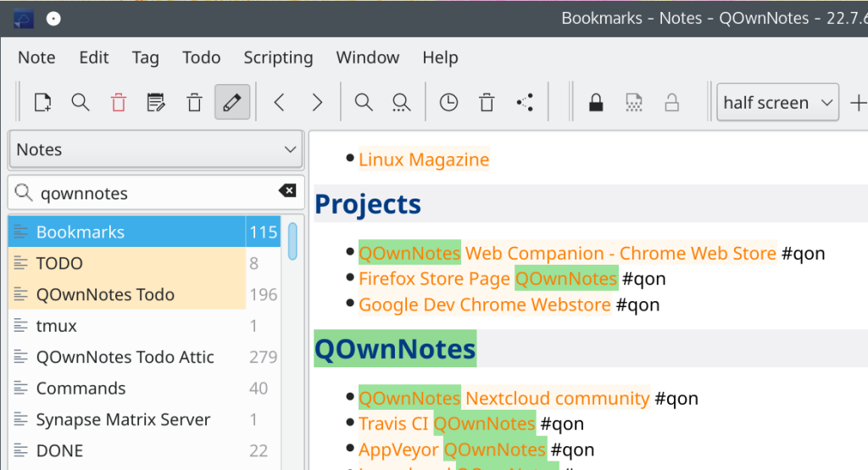Click the greyed-out unlock padlock icon
Viewport: 868px width, 470px height.
671,103
